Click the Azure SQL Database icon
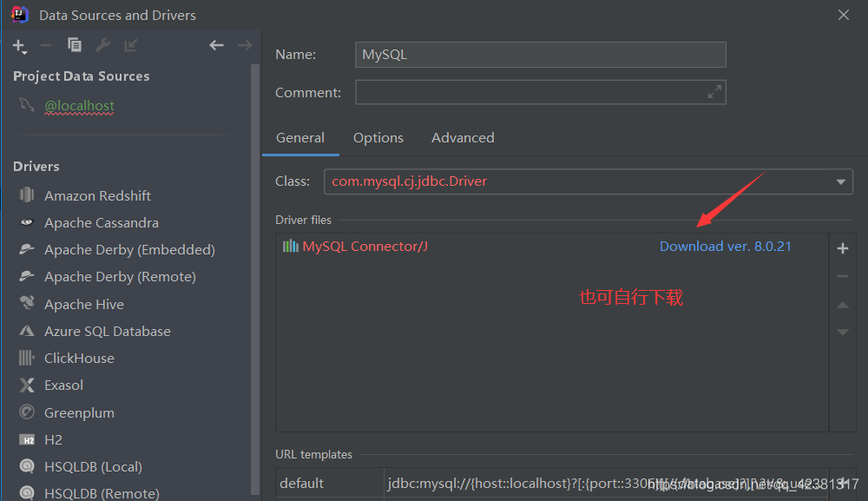Image resolution: width=868 pixels, height=501 pixels. pyautogui.click(x=27, y=331)
